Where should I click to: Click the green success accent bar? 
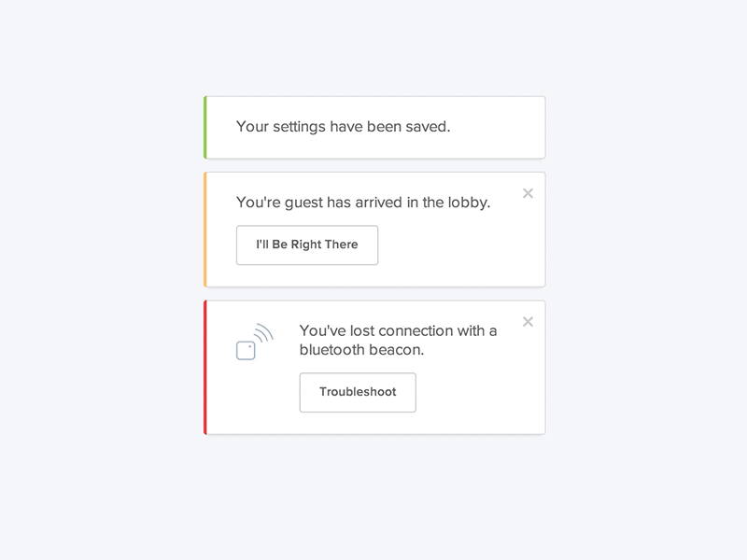click(x=205, y=127)
